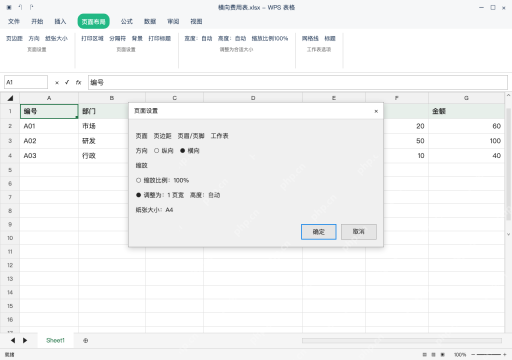Click the vertical scrollbar up arrow
512x360 pixels.
(508, 95)
